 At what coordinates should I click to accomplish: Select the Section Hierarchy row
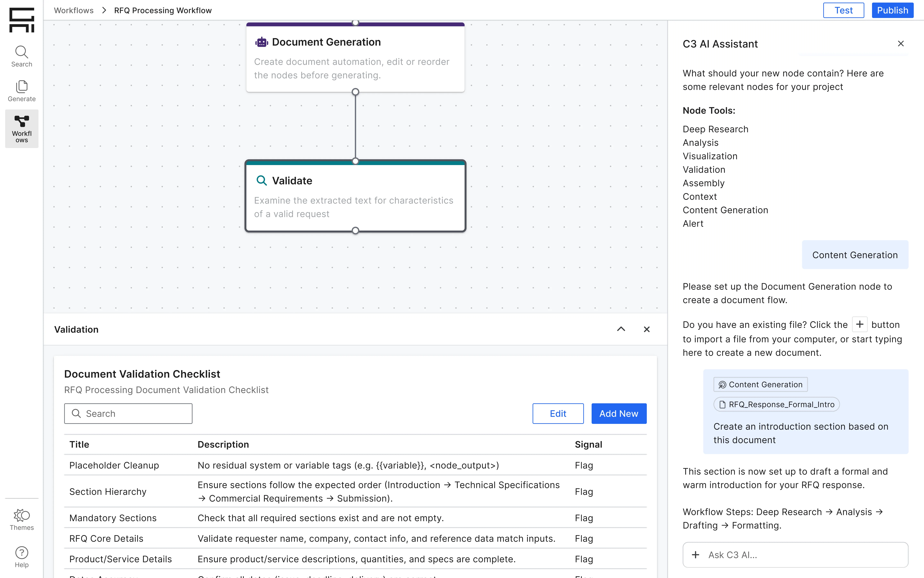click(355, 491)
